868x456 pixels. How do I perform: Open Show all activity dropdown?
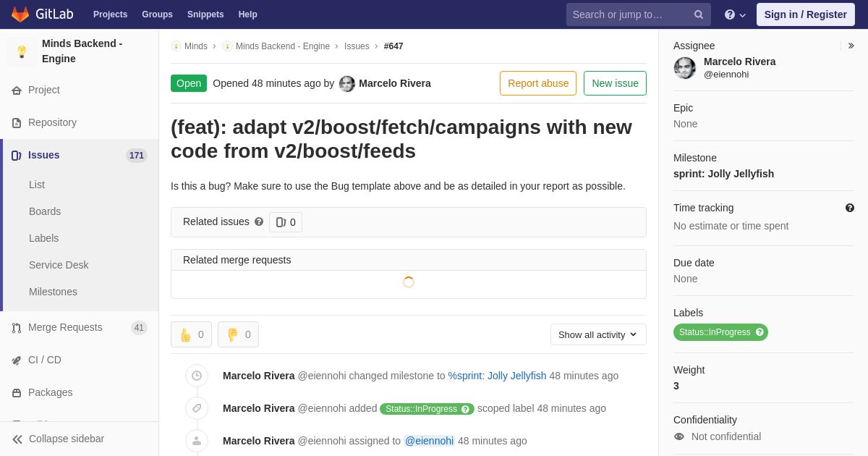point(598,334)
